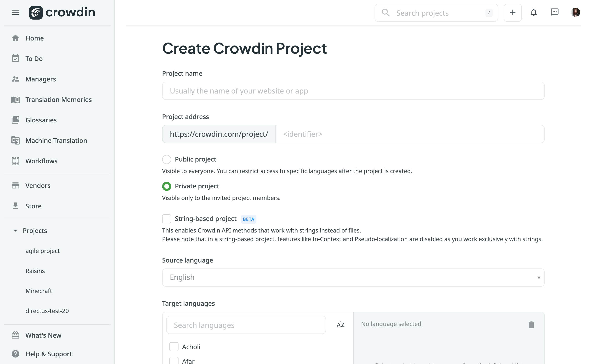Open the Source language dropdown
The image size is (592, 364).
(x=353, y=277)
